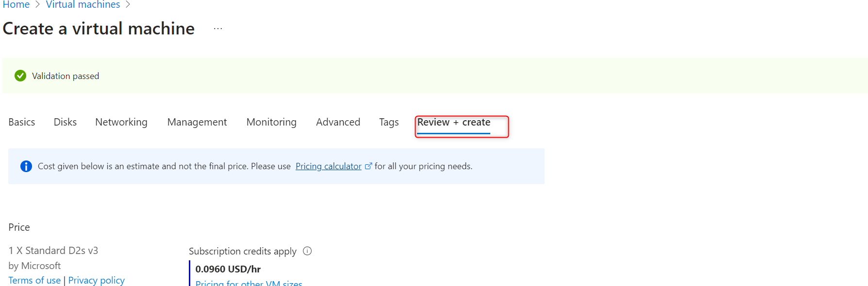The width and height of the screenshot is (868, 286).
Task: Click breadcrumb chevron after Virtual machines
Action: (x=128, y=5)
